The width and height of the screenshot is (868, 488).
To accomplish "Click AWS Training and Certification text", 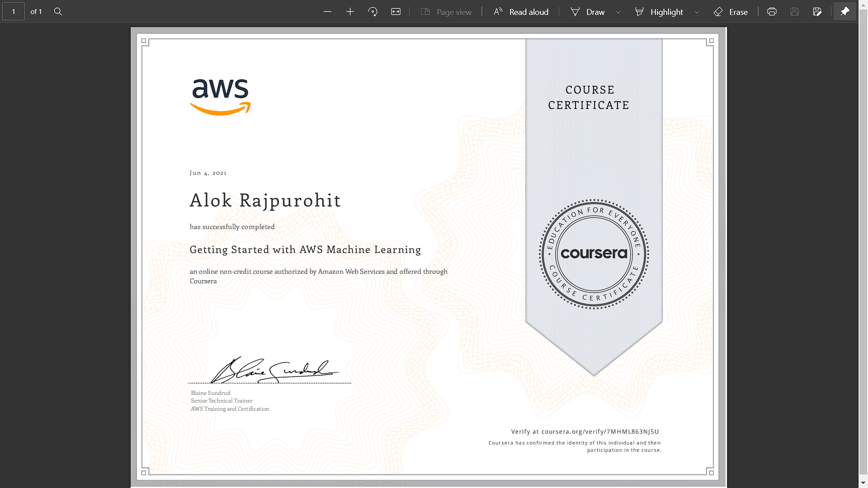I will [x=230, y=409].
